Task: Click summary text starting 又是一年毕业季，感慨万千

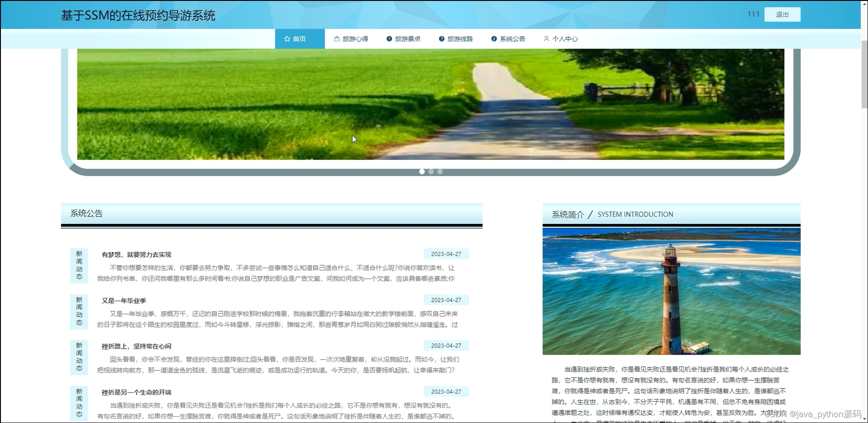Action: [x=278, y=319]
